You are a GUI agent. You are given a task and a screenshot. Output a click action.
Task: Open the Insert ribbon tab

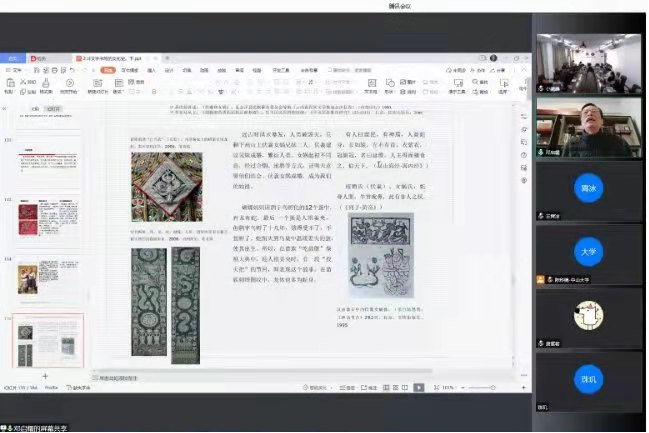click(x=149, y=71)
